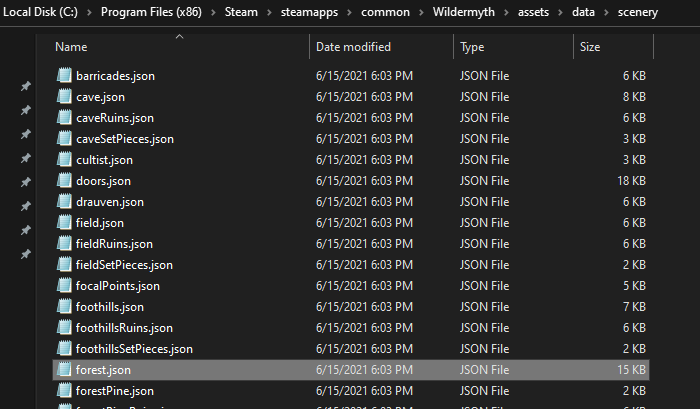Sort files by Name column
Image resolution: width=700 pixels, height=409 pixels.
click(x=70, y=47)
